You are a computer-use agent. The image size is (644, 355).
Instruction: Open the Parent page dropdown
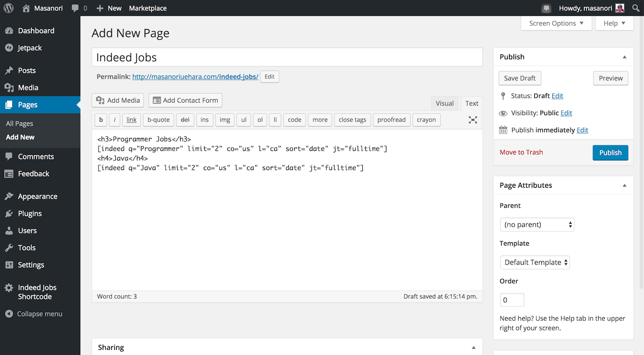click(x=537, y=225)
